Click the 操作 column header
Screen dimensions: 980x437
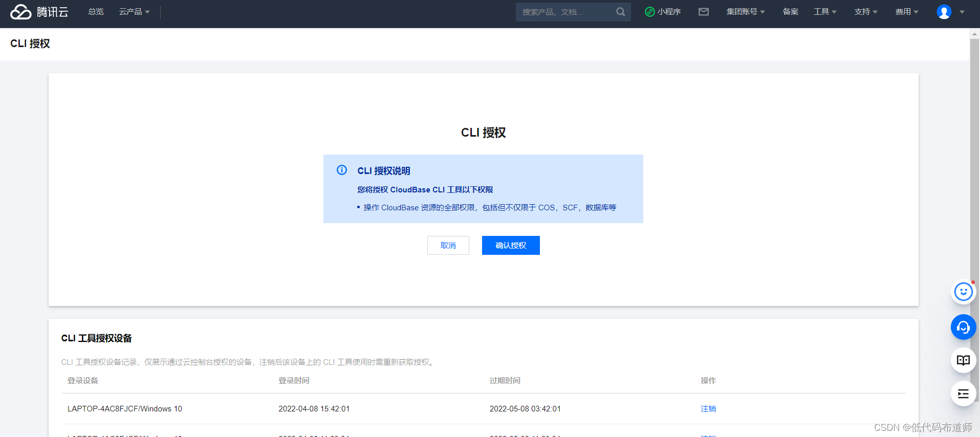coord(708,381)
